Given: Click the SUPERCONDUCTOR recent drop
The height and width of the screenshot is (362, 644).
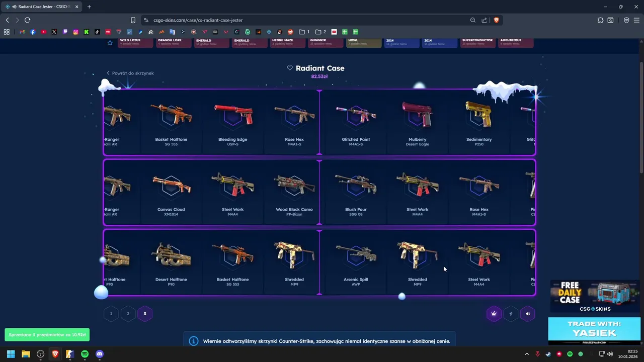Looking at the screenshot, I should point(478,42).
